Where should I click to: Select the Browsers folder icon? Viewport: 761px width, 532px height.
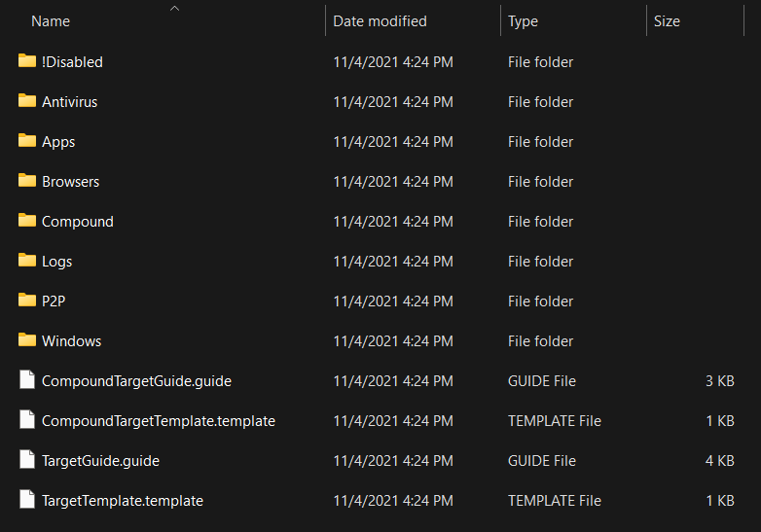(x=27, y=181)
